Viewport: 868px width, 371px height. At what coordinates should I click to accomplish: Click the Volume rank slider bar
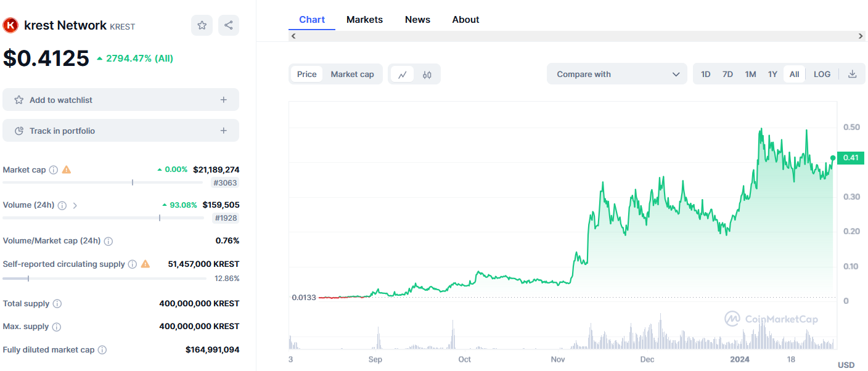[103, 218]
